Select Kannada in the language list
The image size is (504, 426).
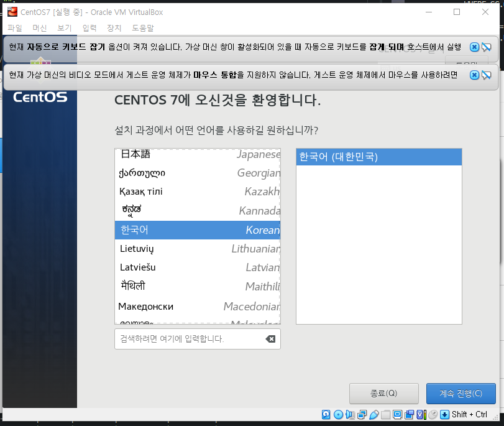point(198,211)
